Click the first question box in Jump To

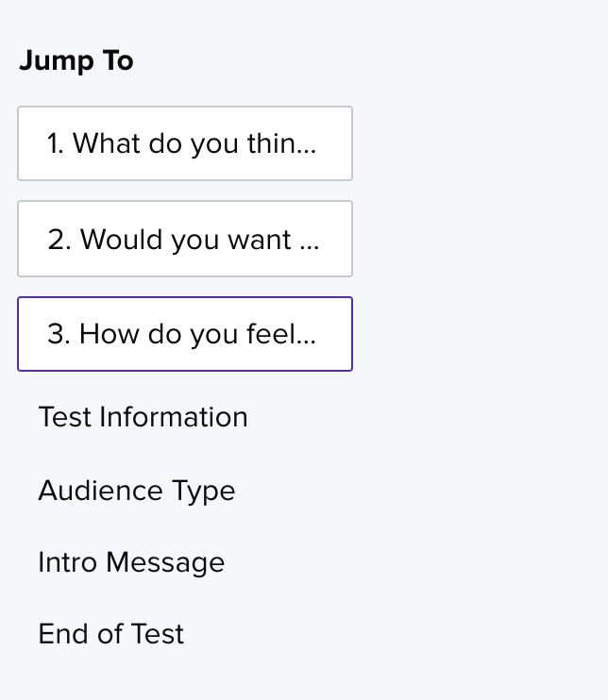tap(184, 143)
